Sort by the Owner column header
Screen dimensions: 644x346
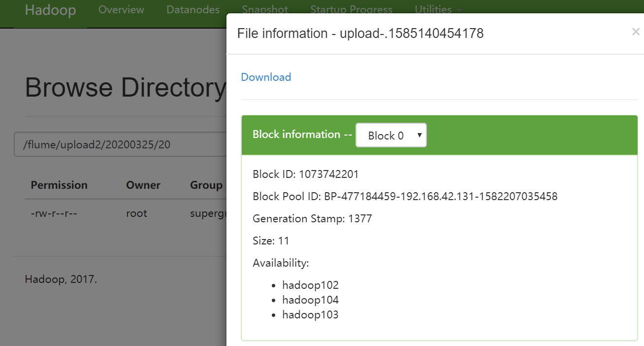coord(143,185)
